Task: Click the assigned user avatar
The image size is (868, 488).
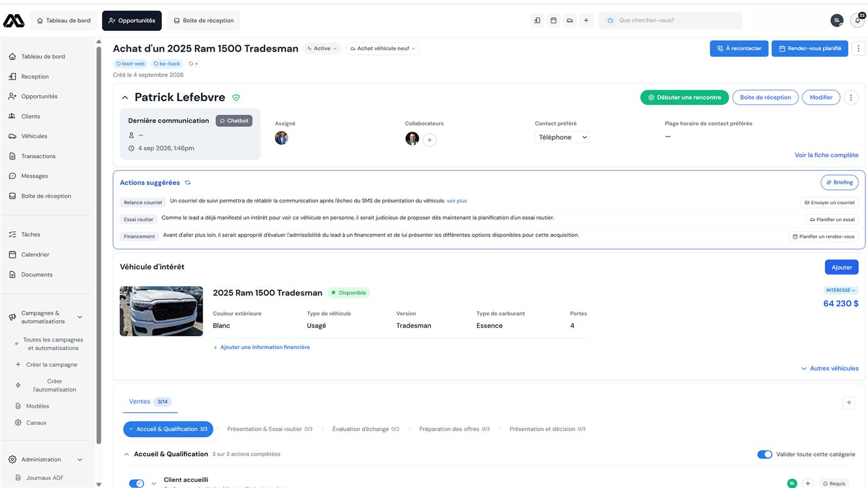Action: pos(282,138)
